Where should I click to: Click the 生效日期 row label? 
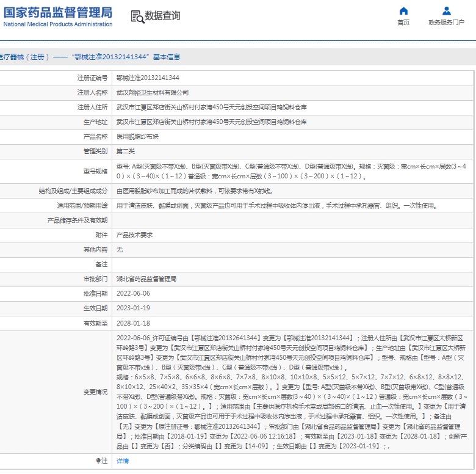95,308
